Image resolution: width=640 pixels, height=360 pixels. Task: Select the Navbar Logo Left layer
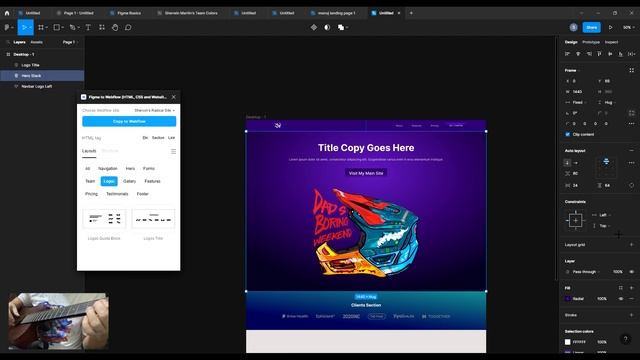(x=42, y=86)
